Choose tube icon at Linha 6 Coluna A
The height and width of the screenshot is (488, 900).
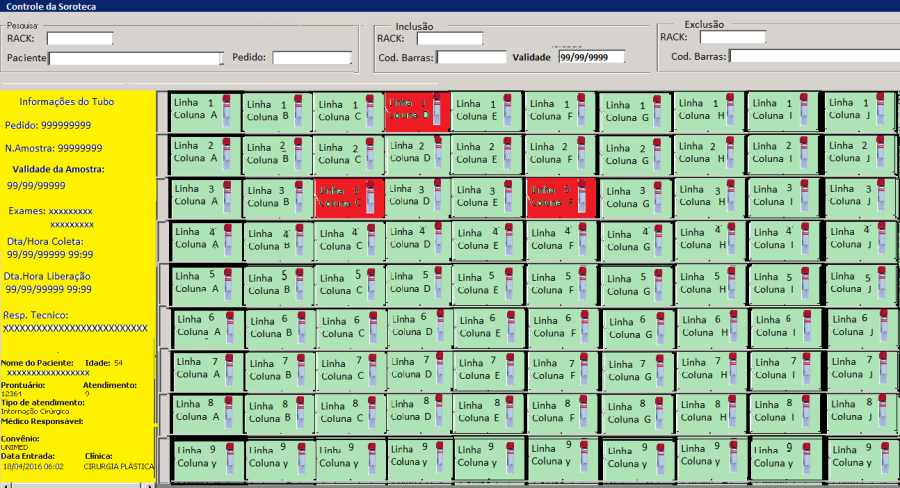coord(230,328)
